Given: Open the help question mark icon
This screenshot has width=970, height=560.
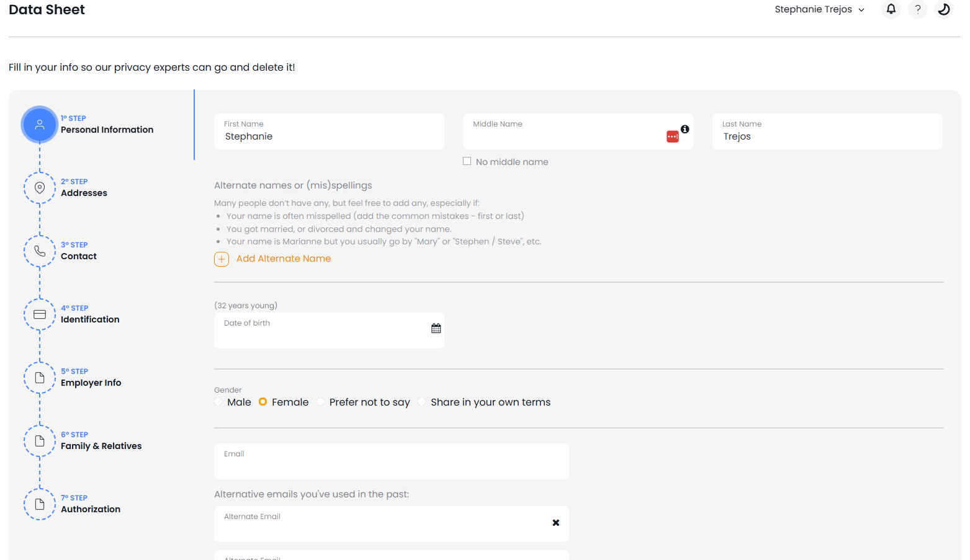Looking at the screenshot, I should pyautogui.click(x=917, y=9).
